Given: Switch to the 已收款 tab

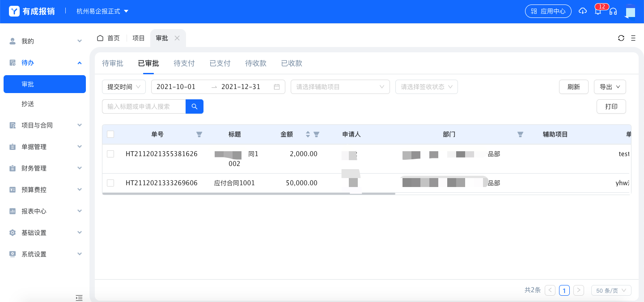Looking at the screenshot, I should [x=292, y=64].
